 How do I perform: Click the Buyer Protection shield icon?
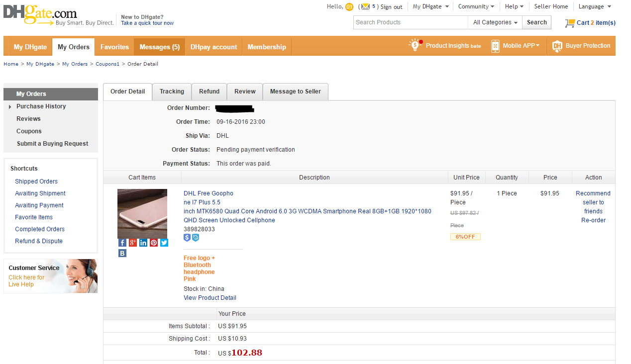click(x=557, y=46)
